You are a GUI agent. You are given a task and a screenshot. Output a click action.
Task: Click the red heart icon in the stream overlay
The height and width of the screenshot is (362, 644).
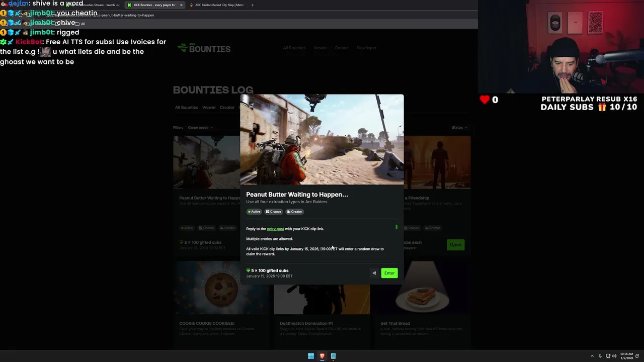coord(485,100)
